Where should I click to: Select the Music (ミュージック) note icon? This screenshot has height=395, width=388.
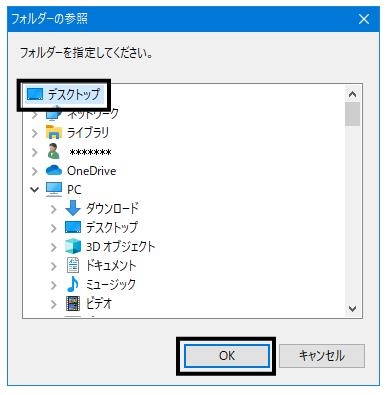point(72,284)
